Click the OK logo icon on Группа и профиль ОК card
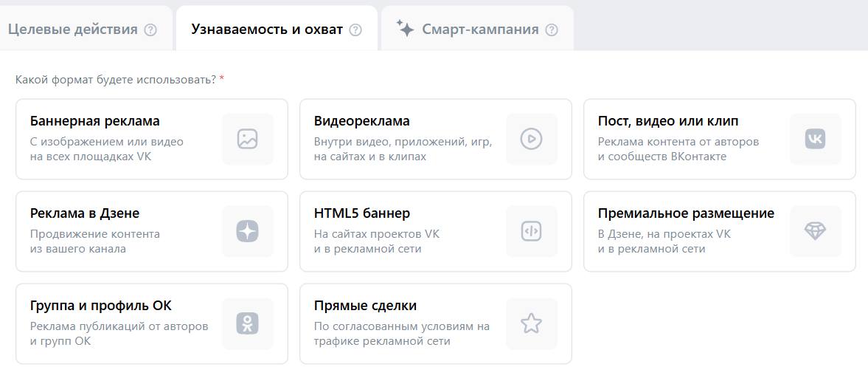Screen dimensions: 868x381 248,323
